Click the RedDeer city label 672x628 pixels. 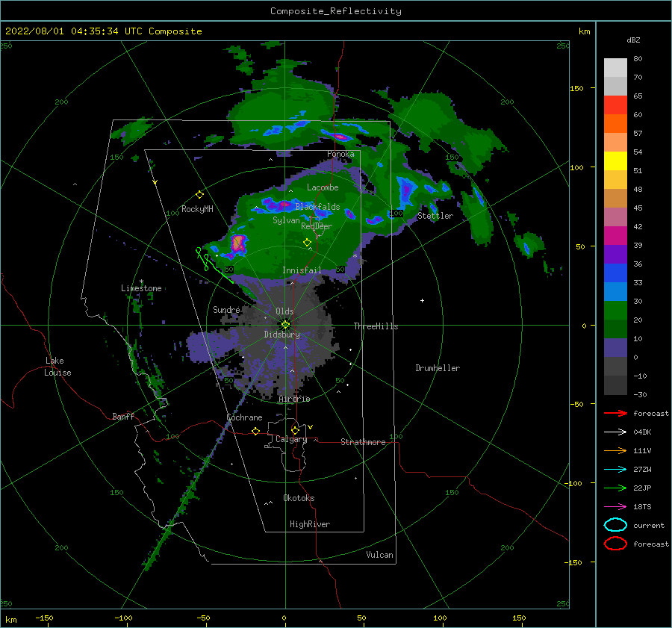[x=317, y=226]
